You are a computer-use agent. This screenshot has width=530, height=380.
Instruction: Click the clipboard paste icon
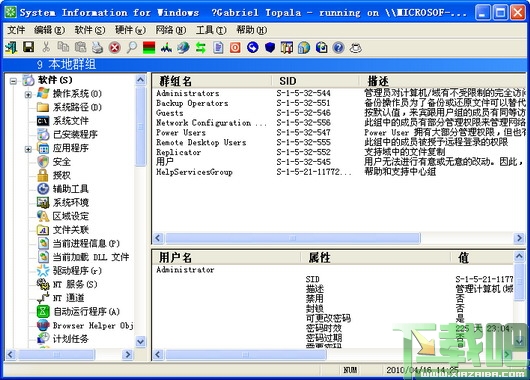80,47
